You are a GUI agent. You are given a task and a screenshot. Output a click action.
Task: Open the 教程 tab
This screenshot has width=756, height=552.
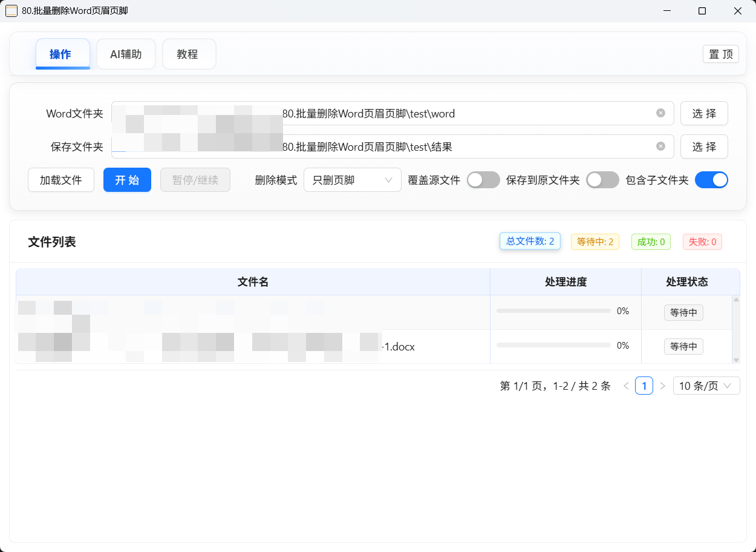[189, 54]
